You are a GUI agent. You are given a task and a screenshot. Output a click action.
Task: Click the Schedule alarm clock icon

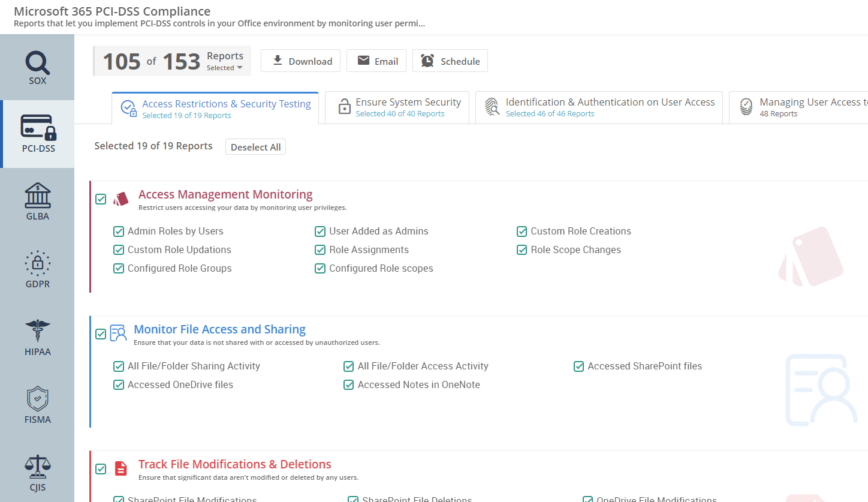pos(427,61)
